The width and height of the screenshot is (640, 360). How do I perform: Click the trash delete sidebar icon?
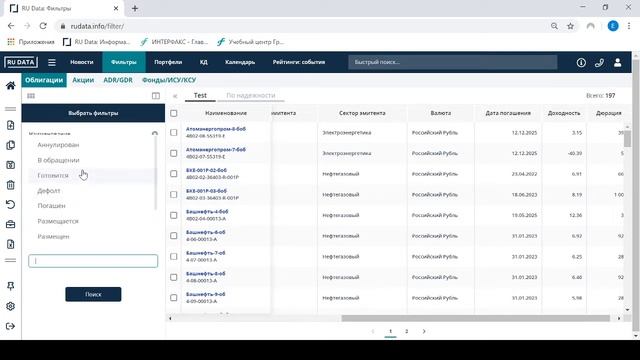click(x=11, y=185)
